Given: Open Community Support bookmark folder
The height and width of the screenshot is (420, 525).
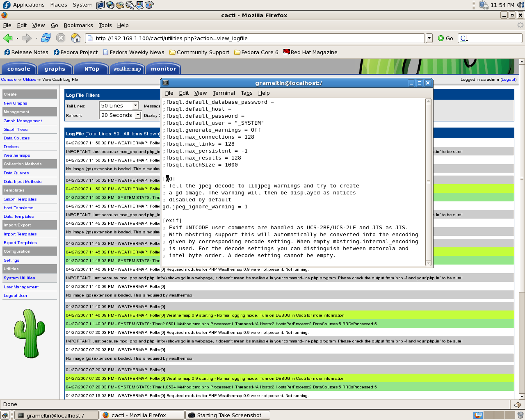Looking at the screenshot, I should click(199, 52).
